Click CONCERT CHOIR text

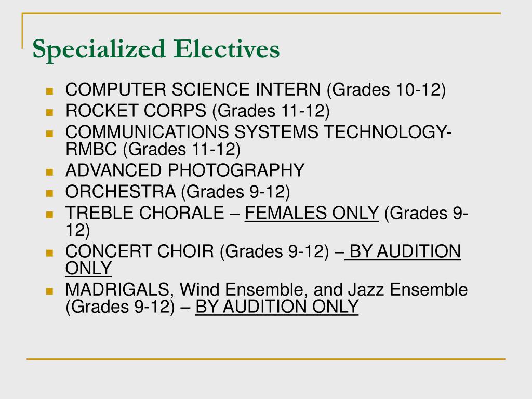pyautogui.click(x=140, y=251)
